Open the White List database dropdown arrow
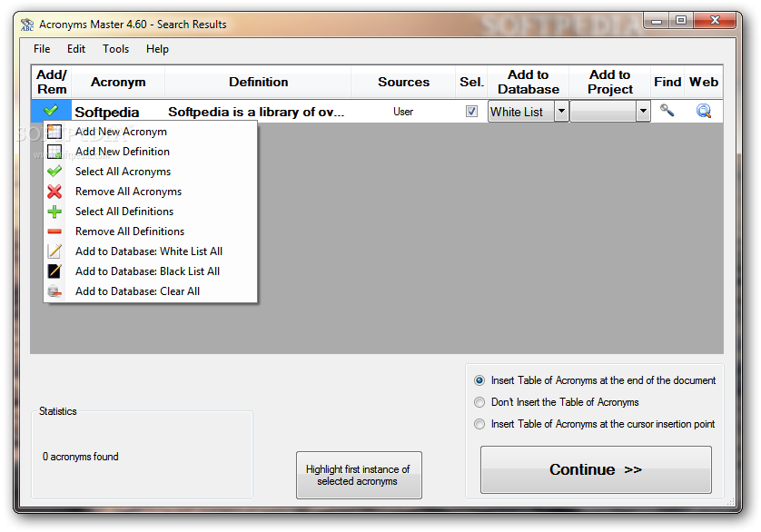The image size is (761, 532). (561, 111)
